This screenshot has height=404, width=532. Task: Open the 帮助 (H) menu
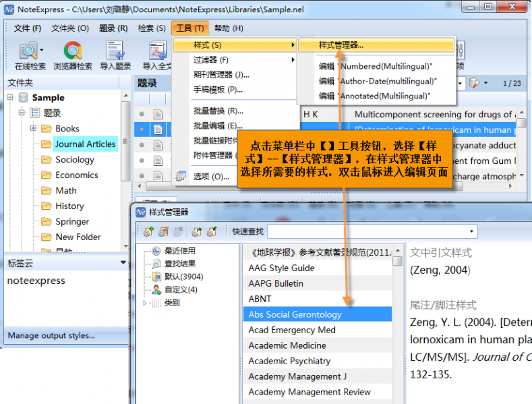(229, 28)
